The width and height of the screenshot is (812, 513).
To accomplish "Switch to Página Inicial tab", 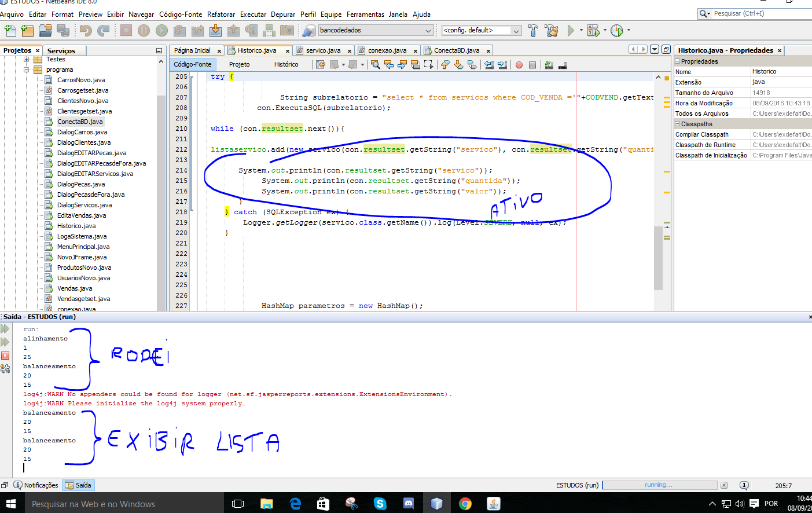I will click(192, 50).
